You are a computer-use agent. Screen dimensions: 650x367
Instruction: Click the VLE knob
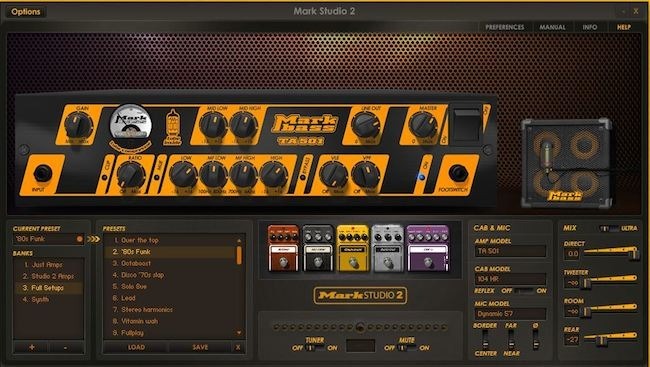pyautogui.click(x=334, y=175)
